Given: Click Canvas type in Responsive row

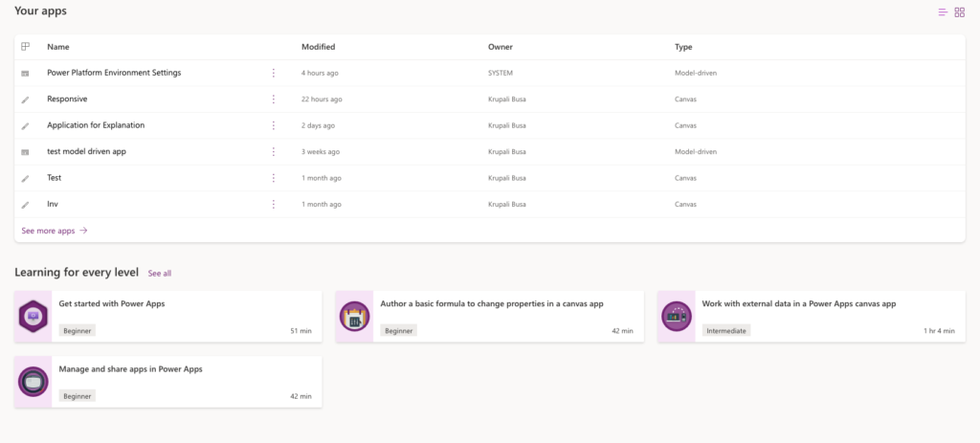Looking at the screenshot, I should [x=685, y=100].
